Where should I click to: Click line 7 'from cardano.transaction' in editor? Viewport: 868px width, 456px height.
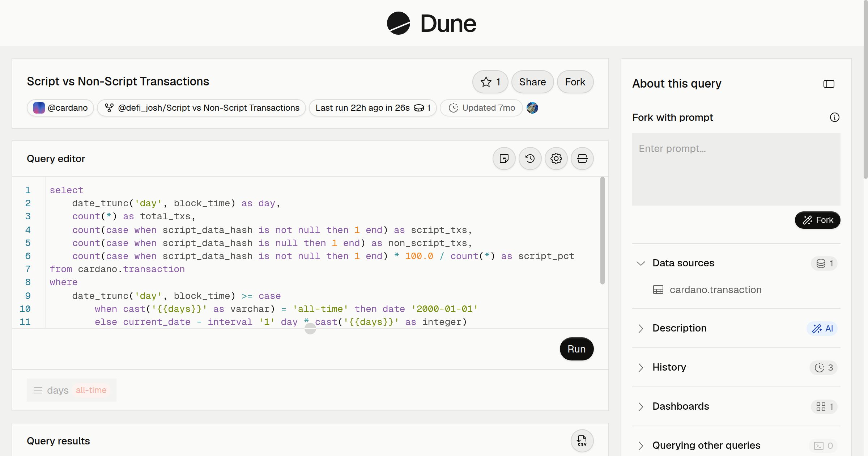click(117, 269)
